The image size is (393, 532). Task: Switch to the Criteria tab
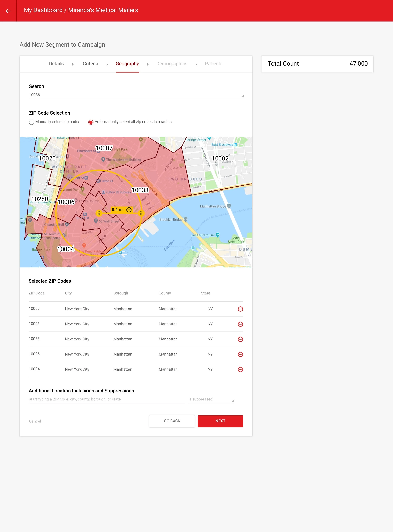click(x=90, y=64)
